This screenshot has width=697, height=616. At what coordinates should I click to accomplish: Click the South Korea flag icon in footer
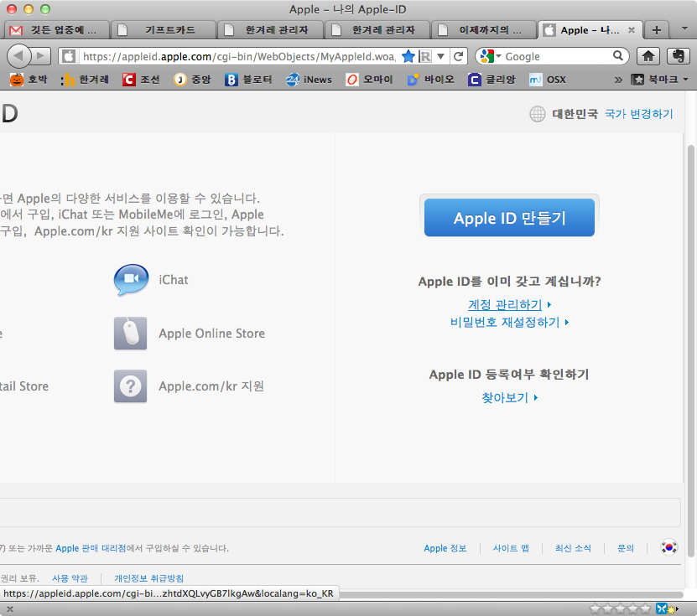coord(668,547)
